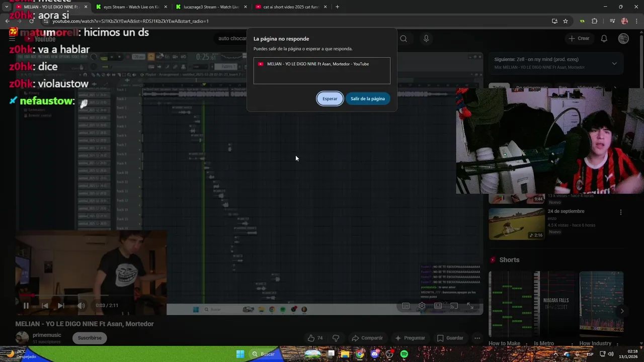Pause the YouTube video
The image size is (644, 362).
(26, 305)
